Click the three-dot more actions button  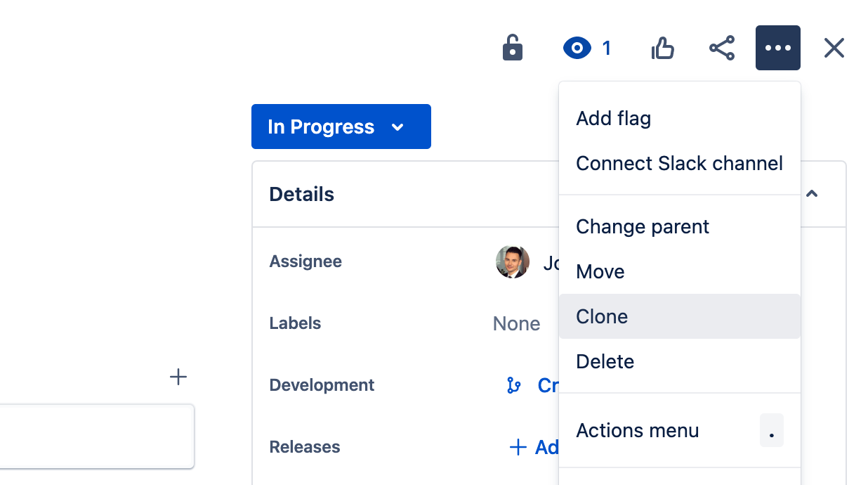point(777,48)
